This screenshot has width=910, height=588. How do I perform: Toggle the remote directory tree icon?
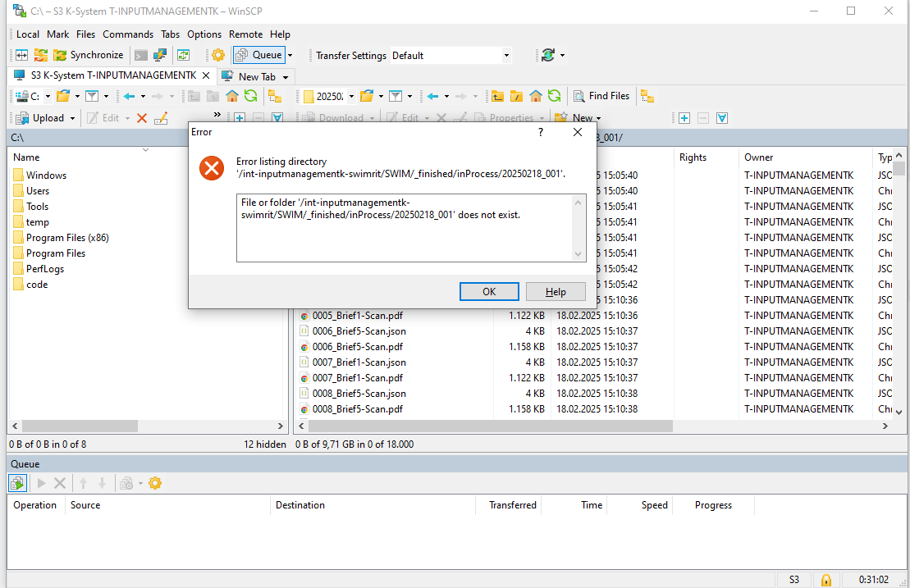pyautogui.click(x=647, y=96)
